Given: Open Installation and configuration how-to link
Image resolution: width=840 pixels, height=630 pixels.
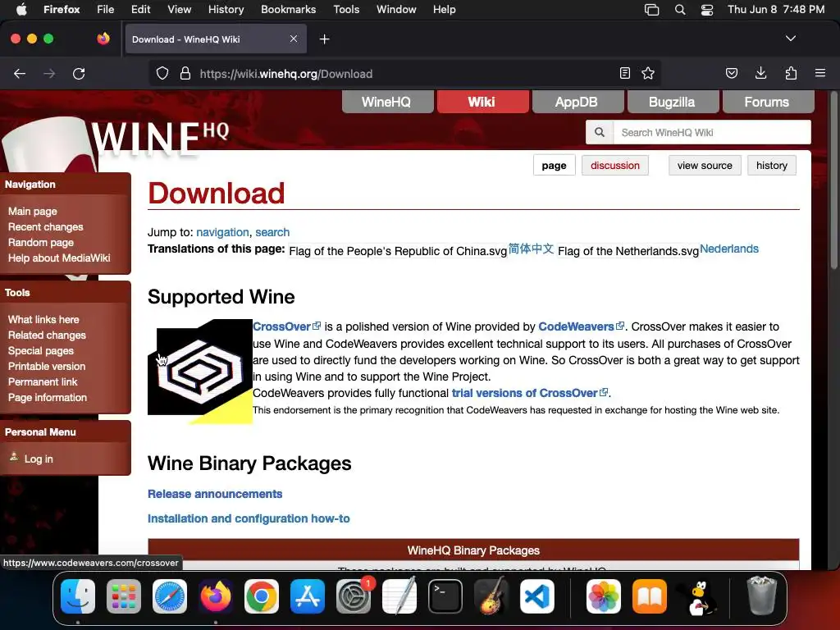Looking at the screenshot, I should 249,518.
